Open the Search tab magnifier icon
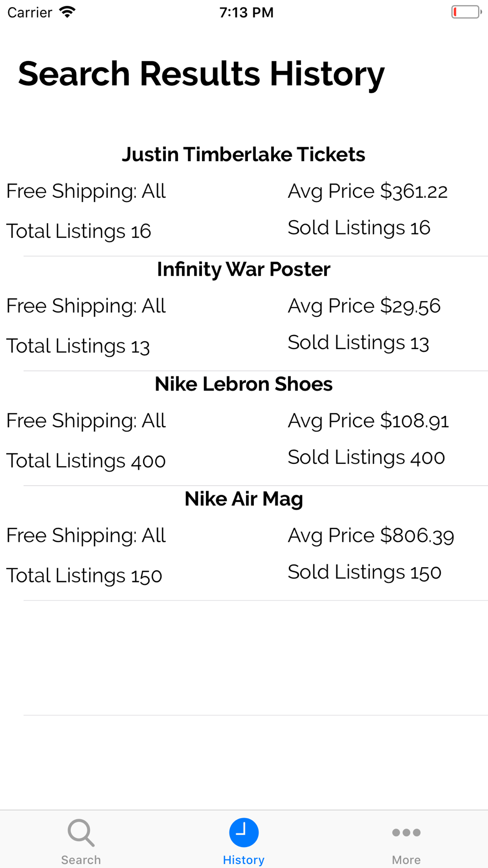 [x=81, y=833]
